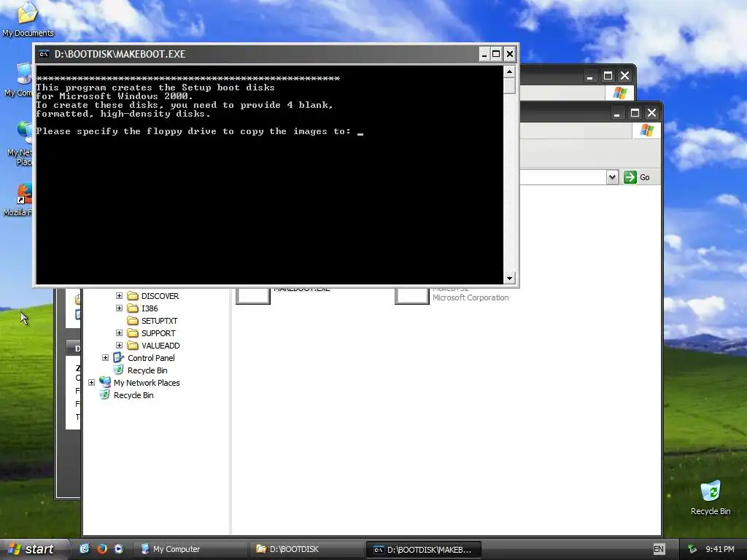747x560 pixels.
Task: Select Recycle Bin under Control Panel in tree
Action: [141, 370]
